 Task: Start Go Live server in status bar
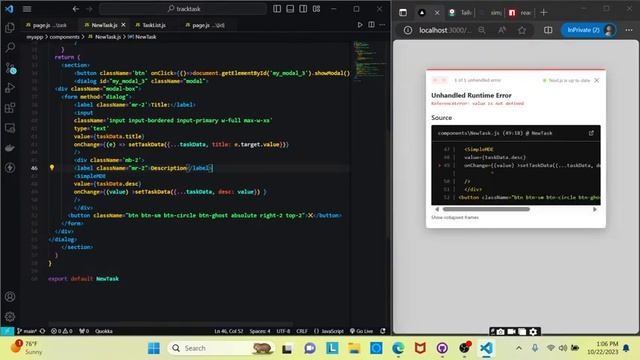click(362, 331)
